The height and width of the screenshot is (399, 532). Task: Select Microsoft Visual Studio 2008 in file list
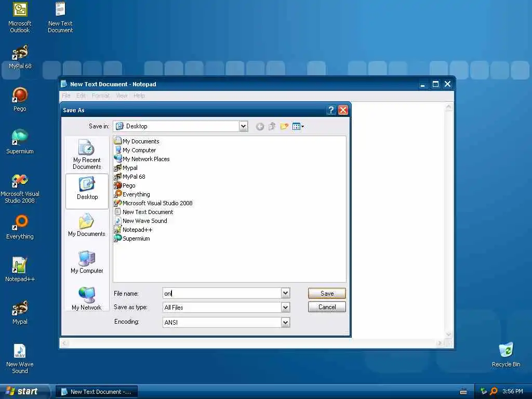(x=153, y=203)
